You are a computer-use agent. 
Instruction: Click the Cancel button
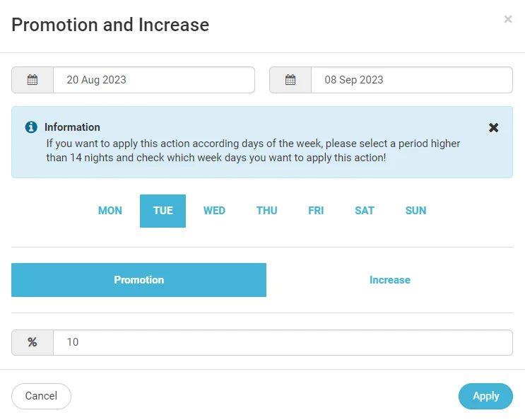tap(41, 396)
